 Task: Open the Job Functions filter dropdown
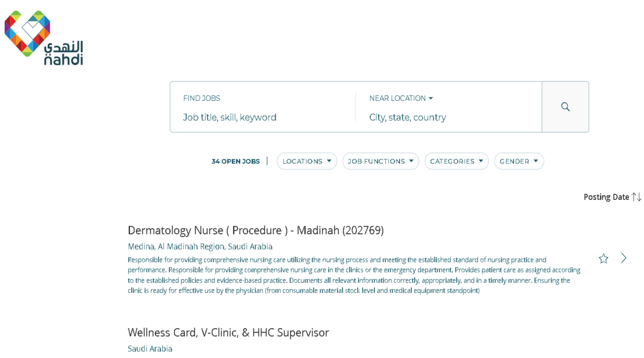pyautogui.click(x=380, y=161)
